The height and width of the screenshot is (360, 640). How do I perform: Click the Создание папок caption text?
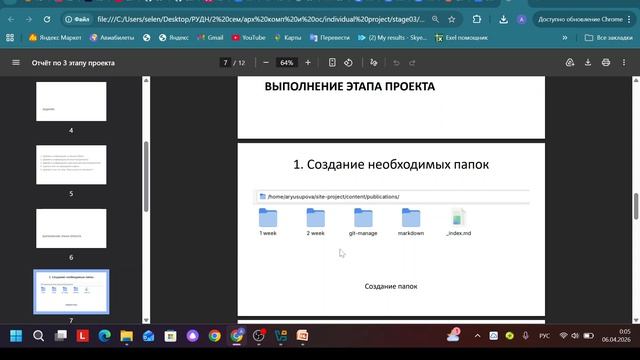pyautogui.click(x=391, y=287)
